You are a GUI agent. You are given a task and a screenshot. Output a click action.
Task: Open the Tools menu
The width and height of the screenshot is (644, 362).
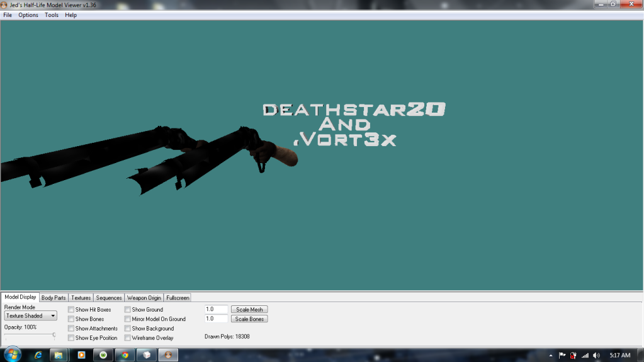pyautogui.click(x=52, y=14)
